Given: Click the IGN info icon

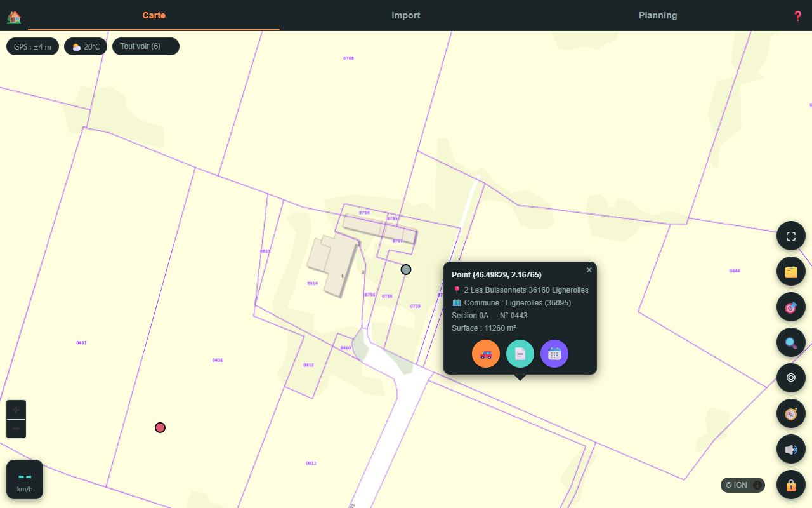Looking at the screenshot, I should point(757,485).
